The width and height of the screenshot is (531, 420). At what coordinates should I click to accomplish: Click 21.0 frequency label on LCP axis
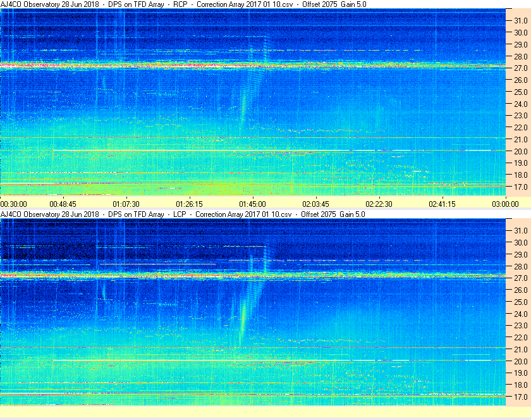tap(521, 350)
